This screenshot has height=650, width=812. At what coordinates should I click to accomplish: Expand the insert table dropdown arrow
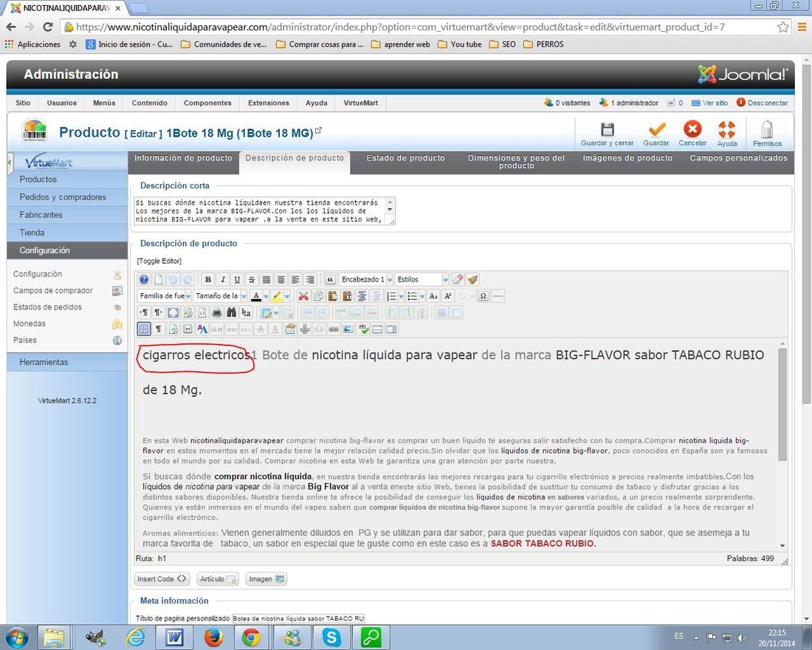[x=277, y=312]
